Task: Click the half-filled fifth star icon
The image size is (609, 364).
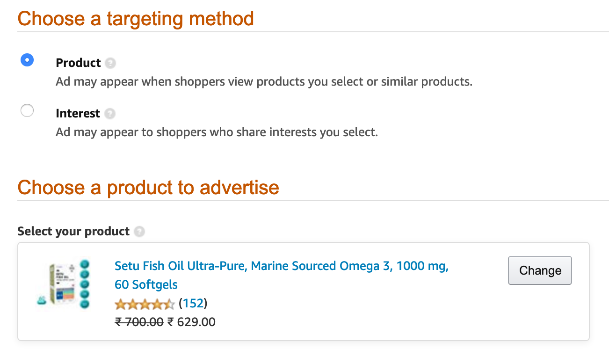Action: tap(170, 304)
